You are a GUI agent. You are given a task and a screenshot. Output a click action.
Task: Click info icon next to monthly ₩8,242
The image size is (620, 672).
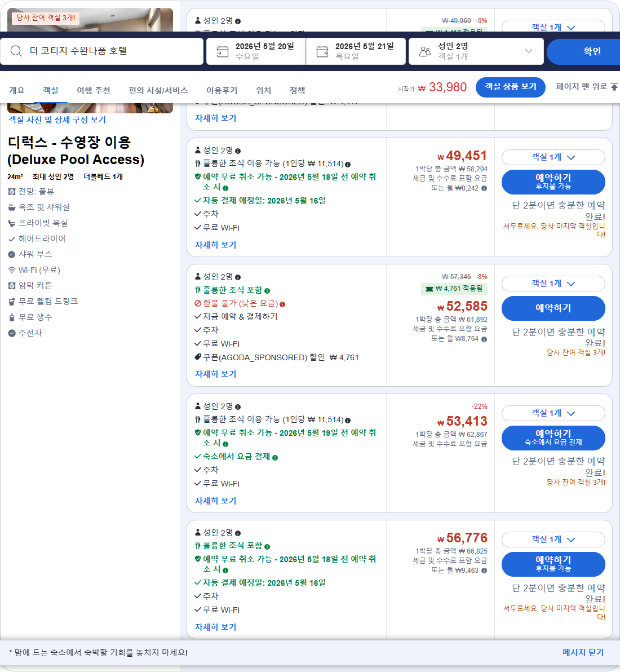click(484, 188)
